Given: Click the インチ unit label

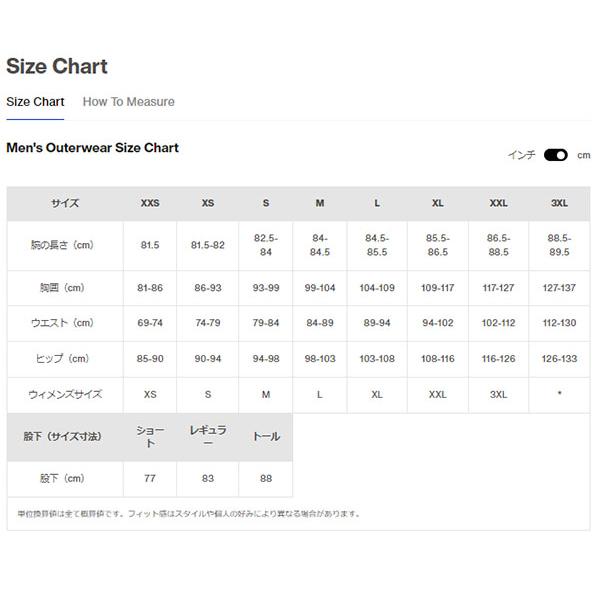Looking at the screenshot, I should [521, 155].
